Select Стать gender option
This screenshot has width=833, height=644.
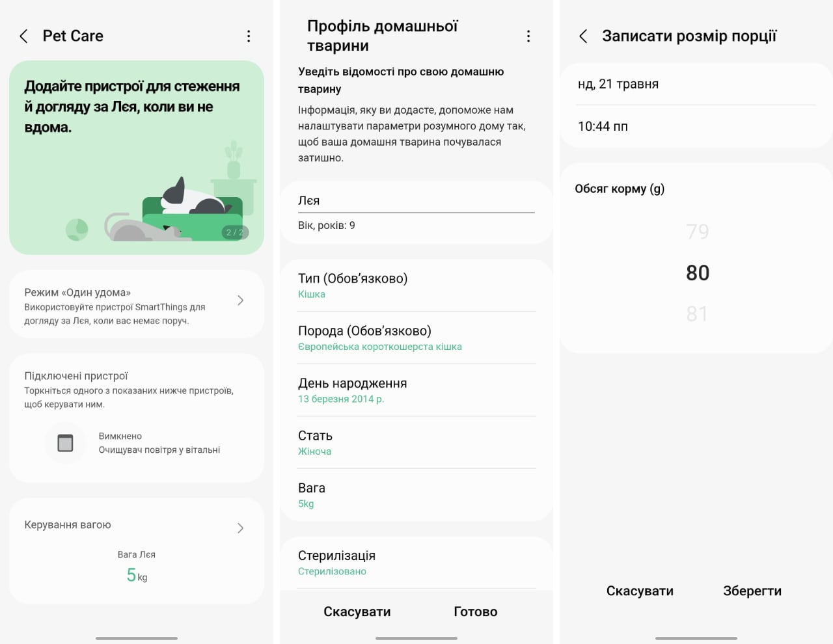coord(416,442)
